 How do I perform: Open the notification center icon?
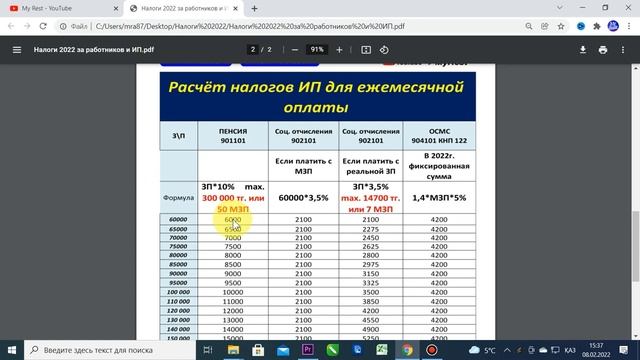(624, 350)
